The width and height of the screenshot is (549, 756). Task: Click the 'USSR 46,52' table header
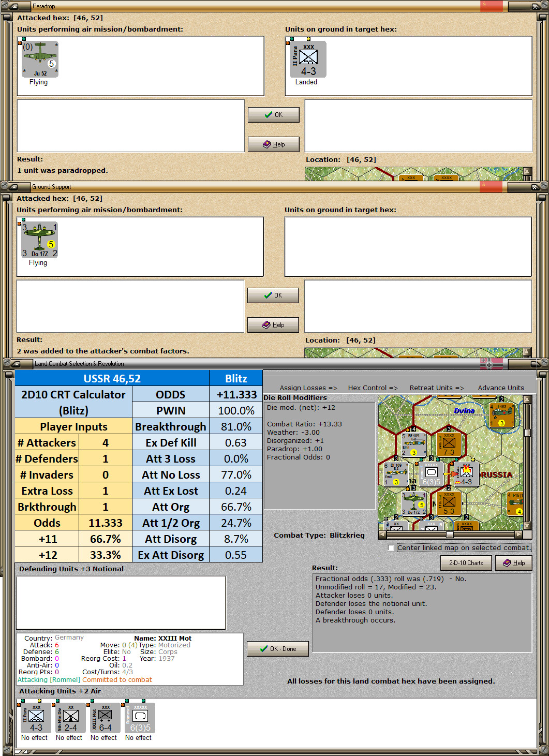(x=112, y=378)
